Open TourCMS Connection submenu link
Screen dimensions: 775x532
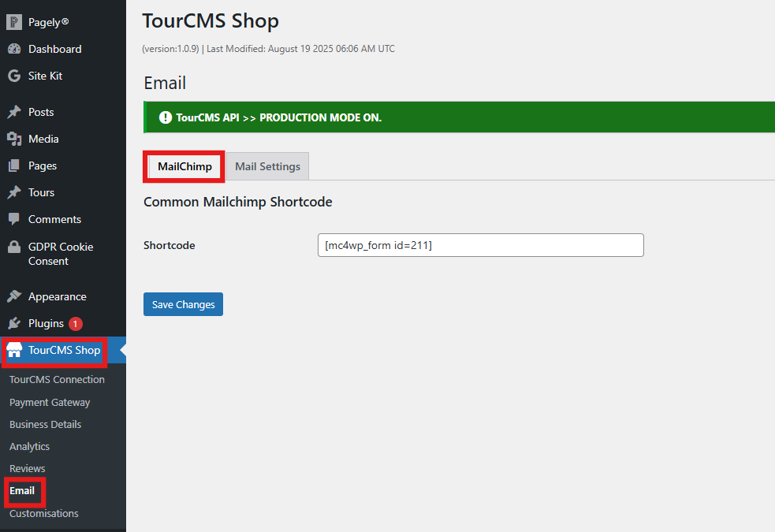coord(57,379)
